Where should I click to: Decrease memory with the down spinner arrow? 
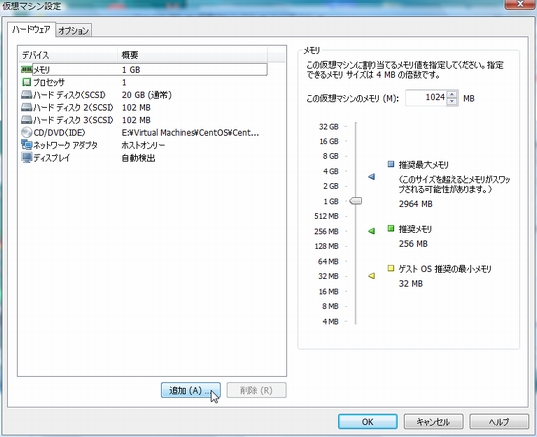point(452,102)
